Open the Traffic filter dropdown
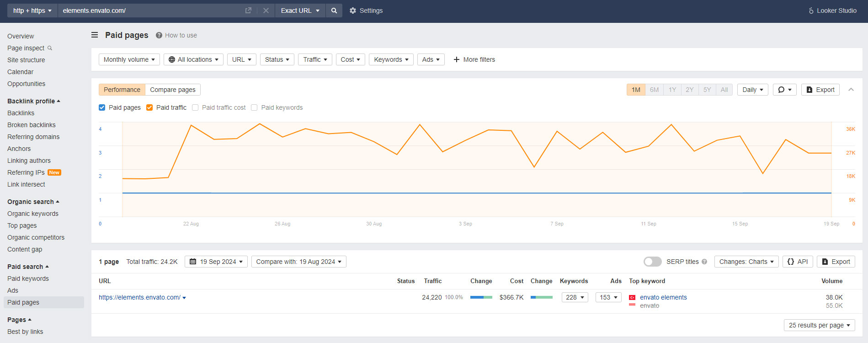 pyautogui.click(x=315, y=59)
